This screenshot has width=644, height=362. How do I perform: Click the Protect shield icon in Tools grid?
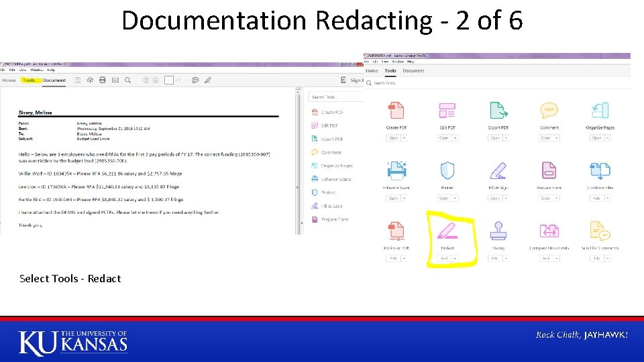(x=447, y=170)
